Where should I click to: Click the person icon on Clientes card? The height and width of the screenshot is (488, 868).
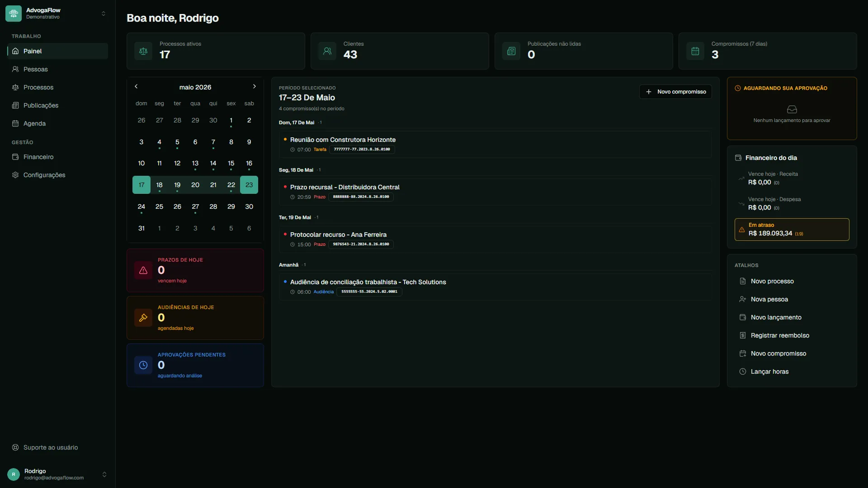[327, 51]
